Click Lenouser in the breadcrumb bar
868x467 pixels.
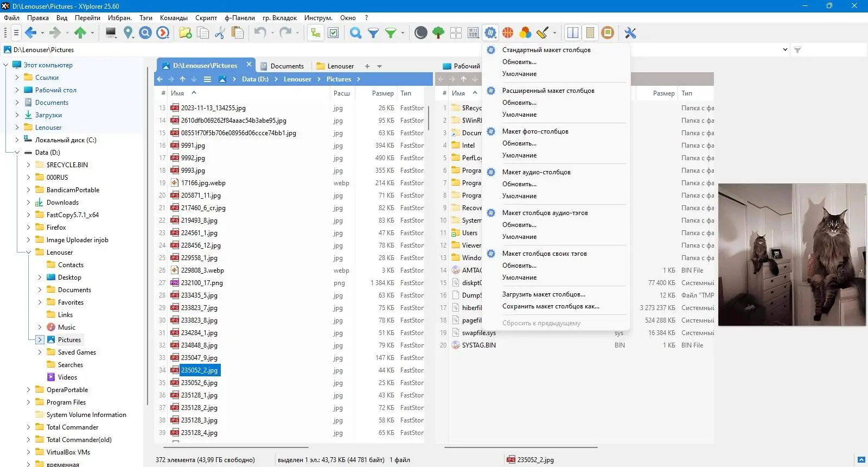[x=297, y=79]
